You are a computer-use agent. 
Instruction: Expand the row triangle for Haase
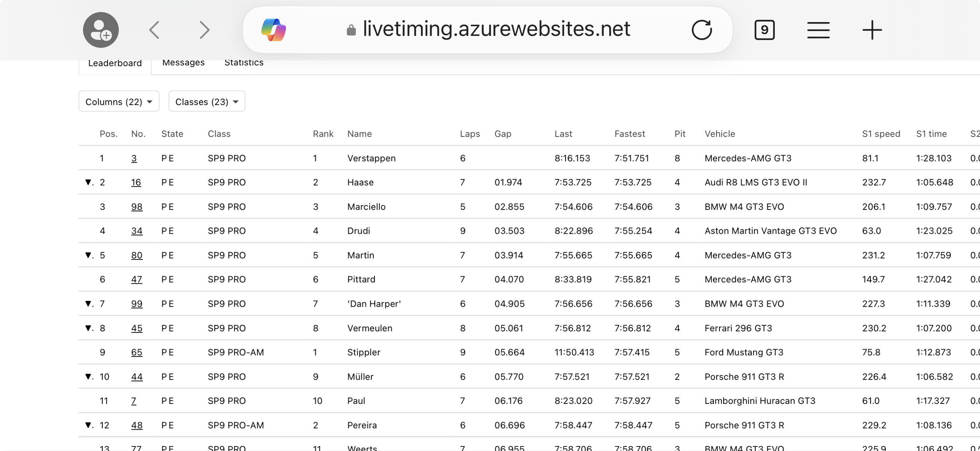(x=88, y=182)
